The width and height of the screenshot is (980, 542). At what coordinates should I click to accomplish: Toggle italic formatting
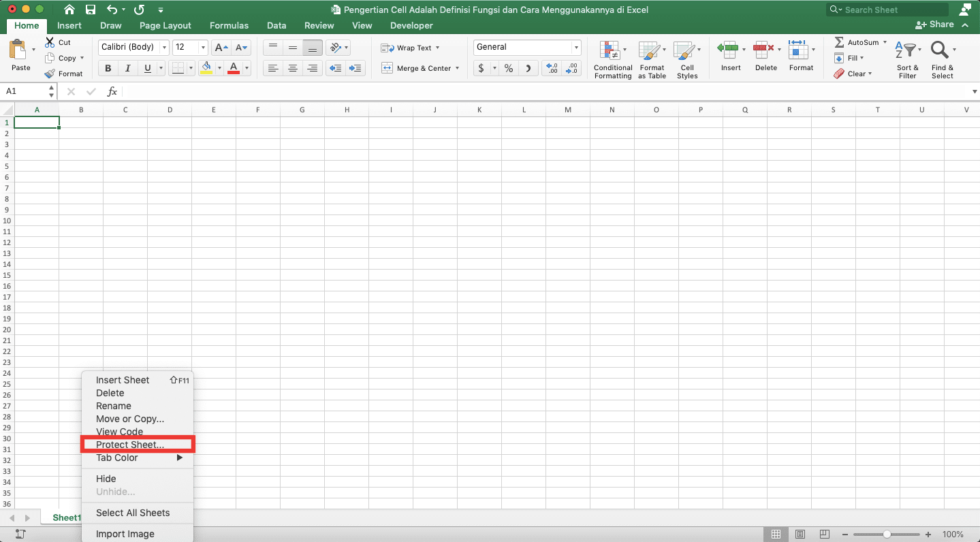pyautogui.click(x=127, y=68)
